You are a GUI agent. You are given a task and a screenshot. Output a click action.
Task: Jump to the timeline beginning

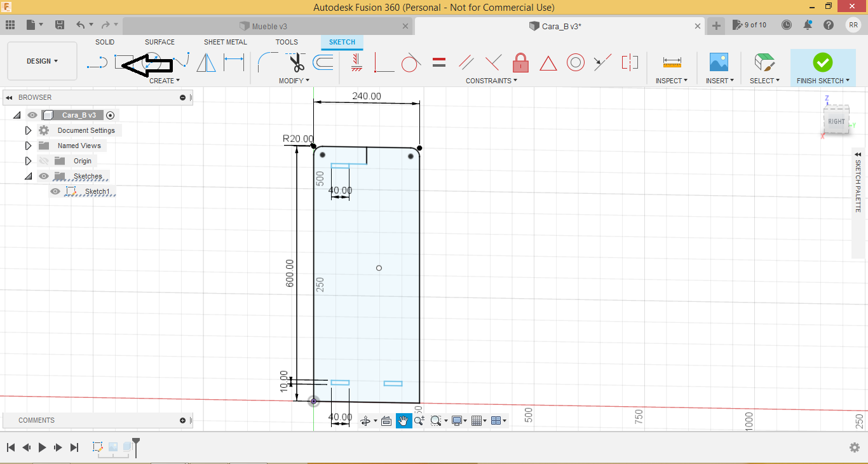click(x=10, y=447)
